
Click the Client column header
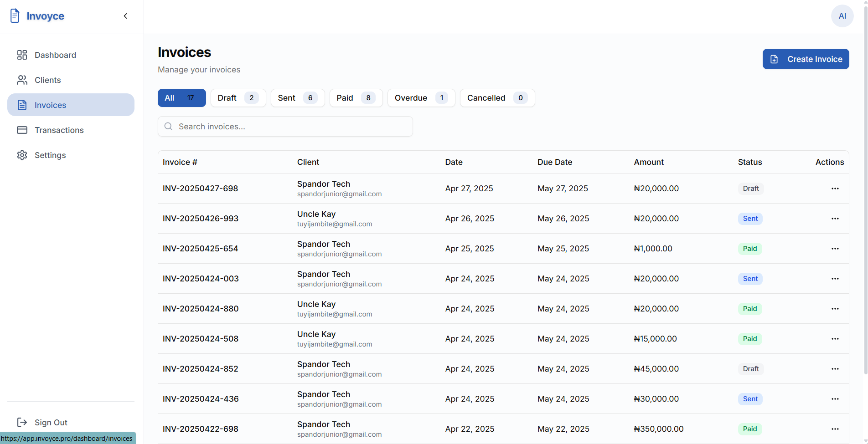(x=308, y=162)
